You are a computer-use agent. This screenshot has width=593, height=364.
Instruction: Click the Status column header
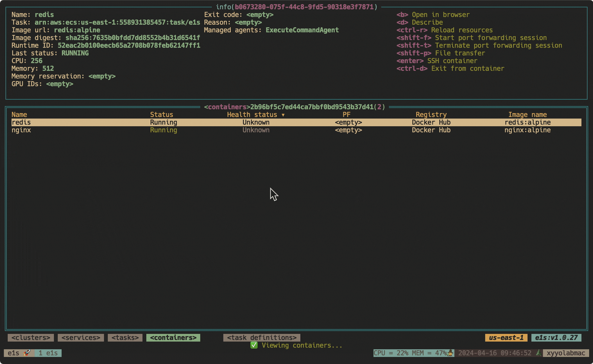click(162, 115)
